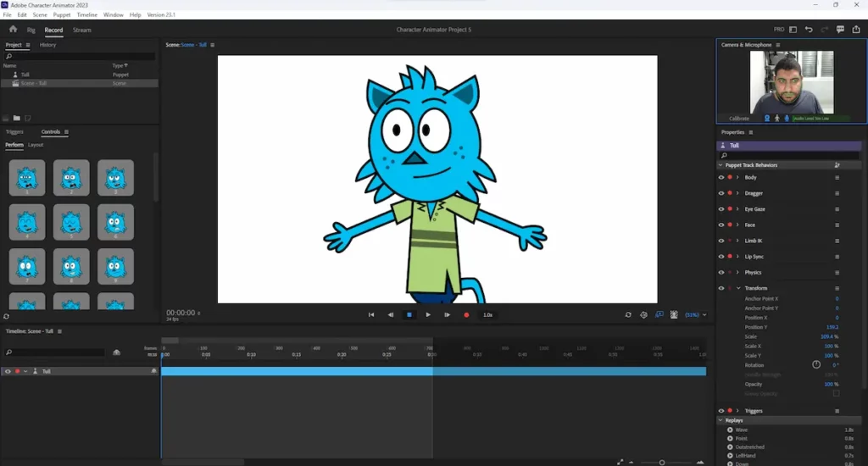The image size is (868, 466).
Task: Collapse the Transform behavior
Action: (x=738, y=288)
